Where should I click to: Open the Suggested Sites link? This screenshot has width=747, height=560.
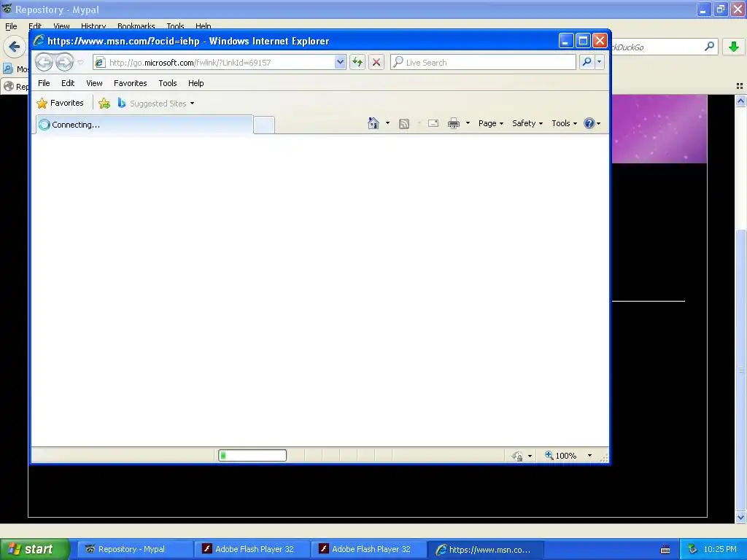156,104
